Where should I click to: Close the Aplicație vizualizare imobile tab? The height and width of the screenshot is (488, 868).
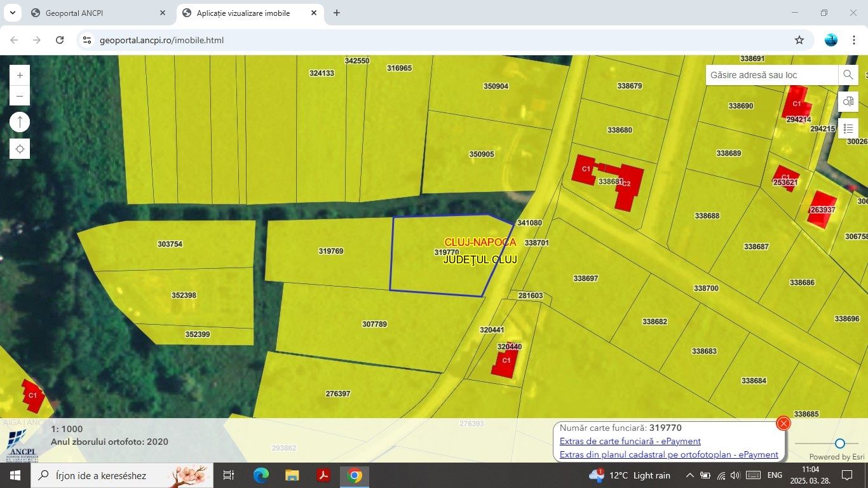[x=314, y=13]
